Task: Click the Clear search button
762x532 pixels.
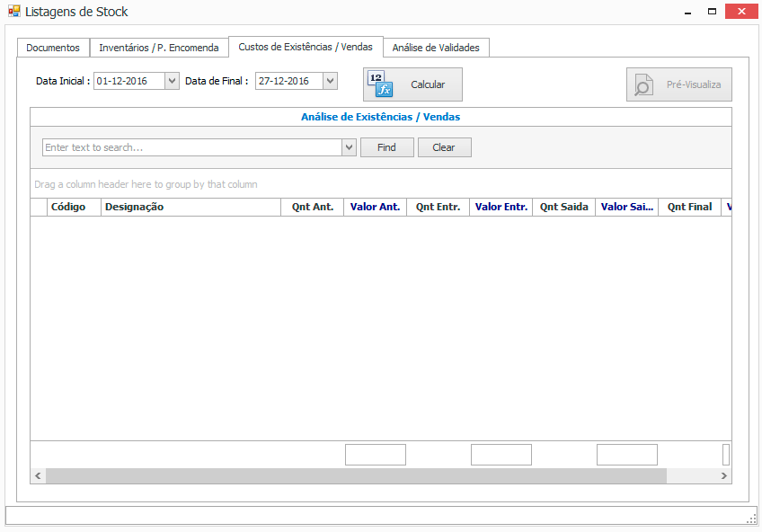Action: click(x=444, y=147)
